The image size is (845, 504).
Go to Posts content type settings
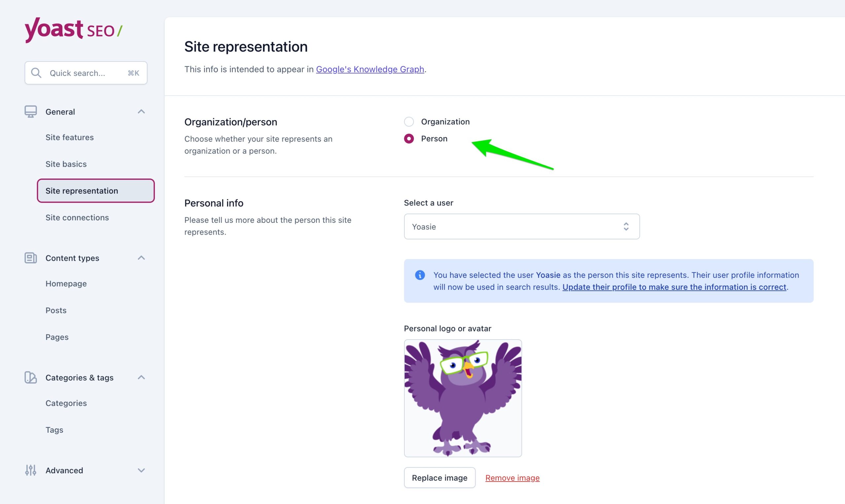coord(56,310)
